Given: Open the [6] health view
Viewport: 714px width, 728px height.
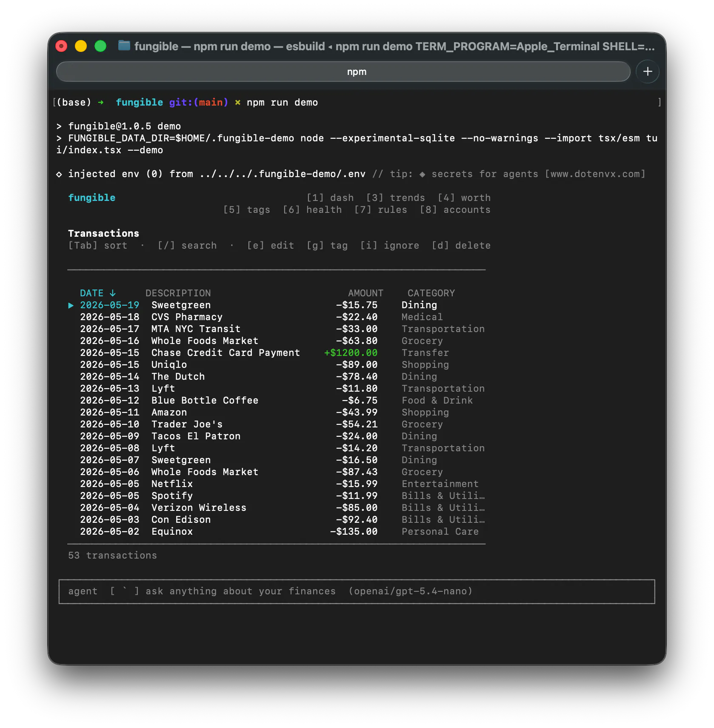Looking at the screenshot, I should click(x=312, y=210).
